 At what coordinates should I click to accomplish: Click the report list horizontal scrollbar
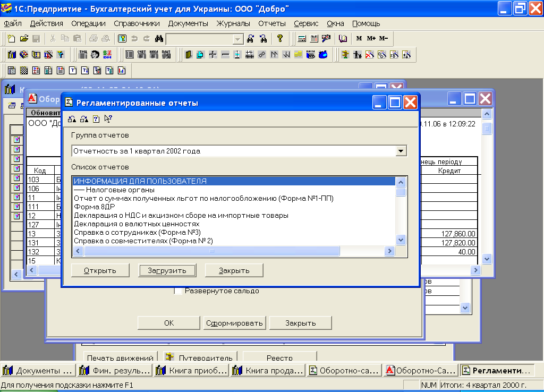212,252
